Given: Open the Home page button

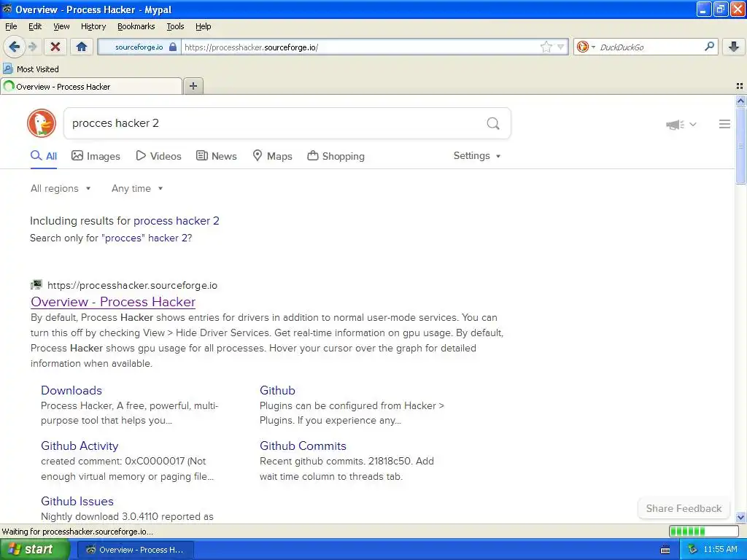Looking at the screenshot, I should [82, 47].
